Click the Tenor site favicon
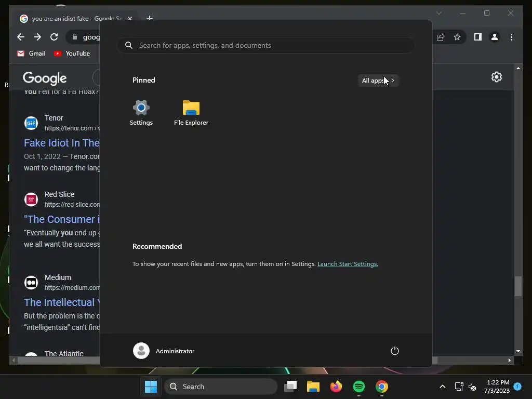 31,123
